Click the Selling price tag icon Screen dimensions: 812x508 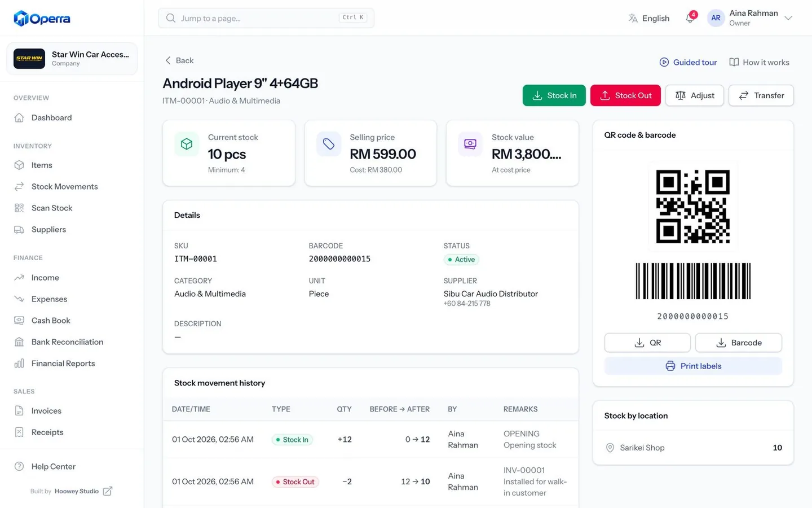coord(329,144)
